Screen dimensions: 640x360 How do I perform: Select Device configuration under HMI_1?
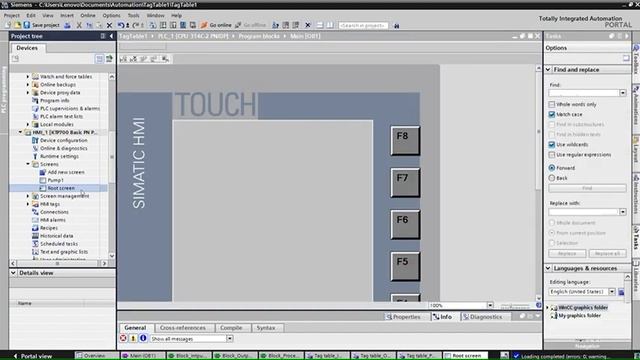point(63,140)
